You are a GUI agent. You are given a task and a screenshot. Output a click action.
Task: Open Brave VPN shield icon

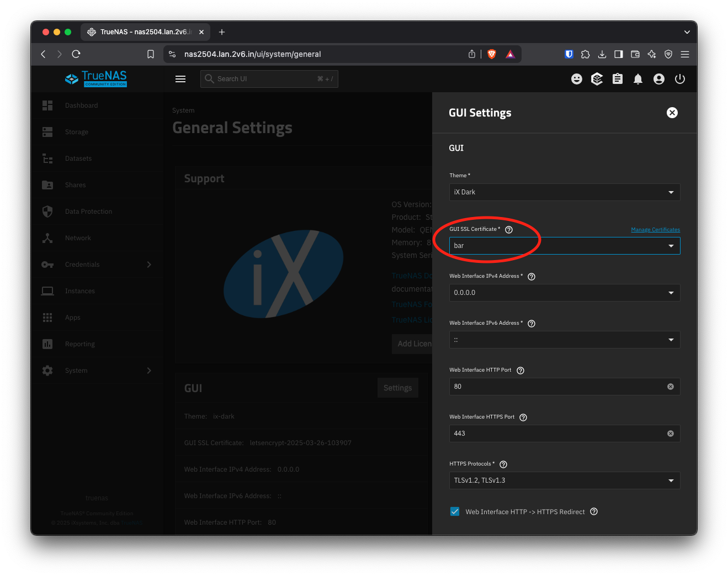pos(668,54)
